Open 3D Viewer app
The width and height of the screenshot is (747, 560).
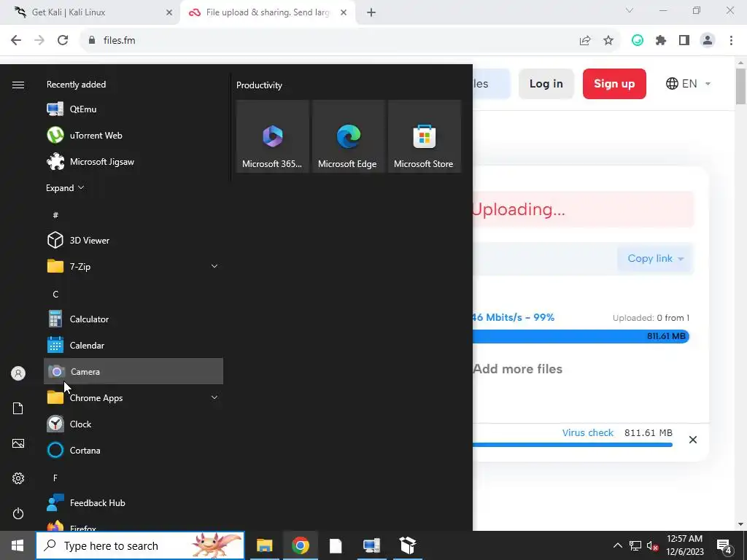click(x=133, y=240)
